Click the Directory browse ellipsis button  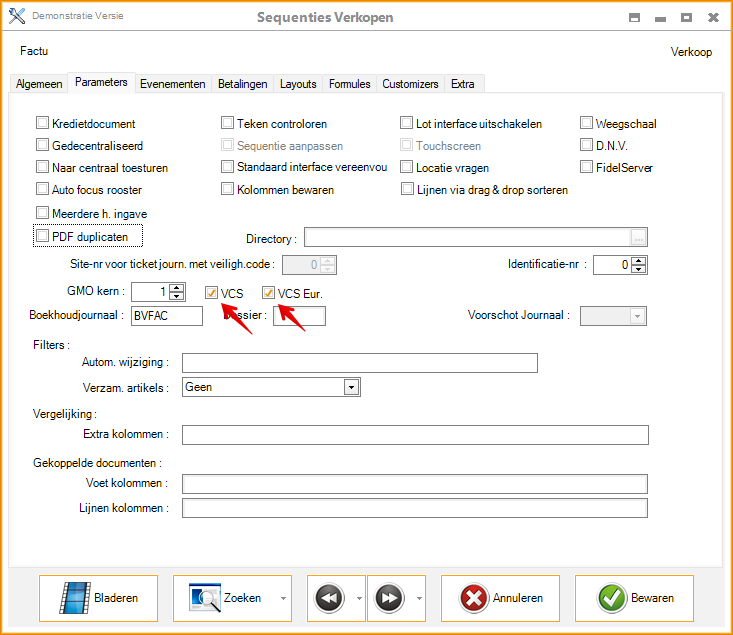pyautogui.click(x=639, y=238)
